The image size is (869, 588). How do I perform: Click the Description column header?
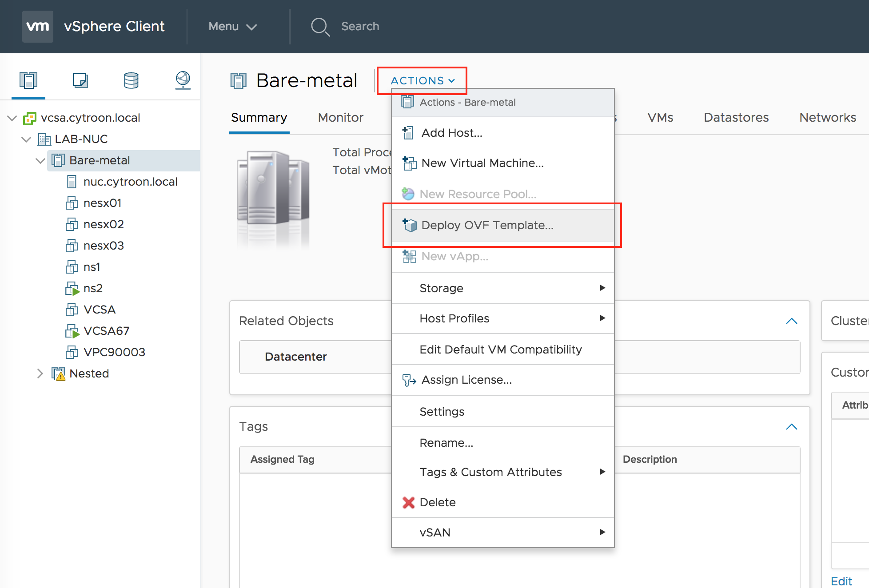pyautogui.click(x=650, y=460)
